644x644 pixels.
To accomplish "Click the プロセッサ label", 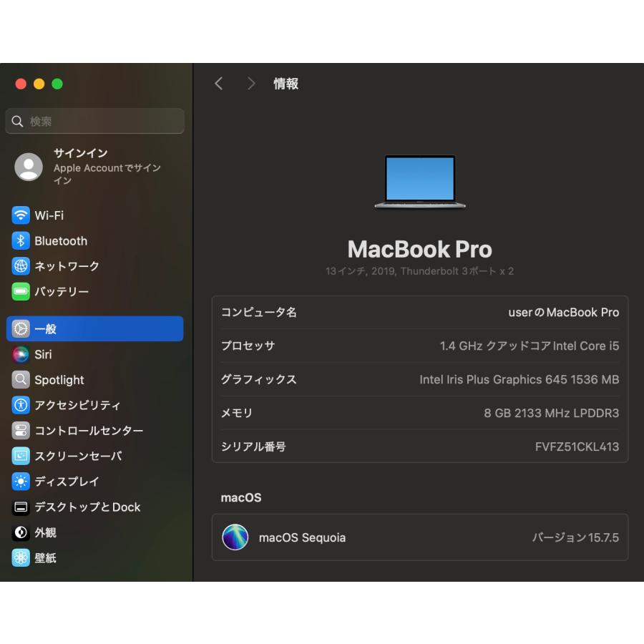I will pos(248,346).
